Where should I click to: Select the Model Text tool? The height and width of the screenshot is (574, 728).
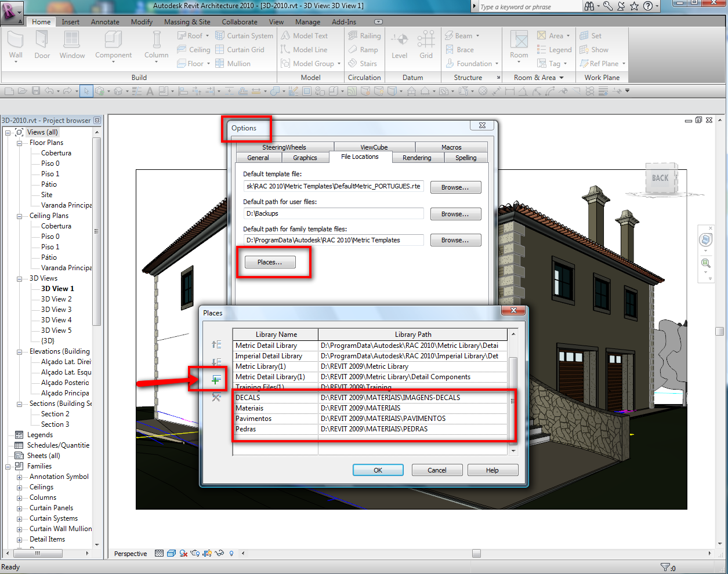point(305,35)
